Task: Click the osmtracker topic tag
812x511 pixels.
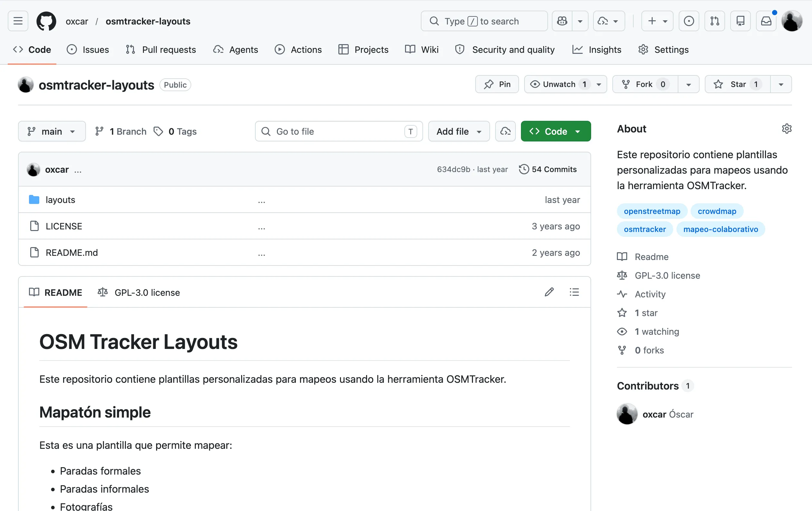Action: point(645,229)
